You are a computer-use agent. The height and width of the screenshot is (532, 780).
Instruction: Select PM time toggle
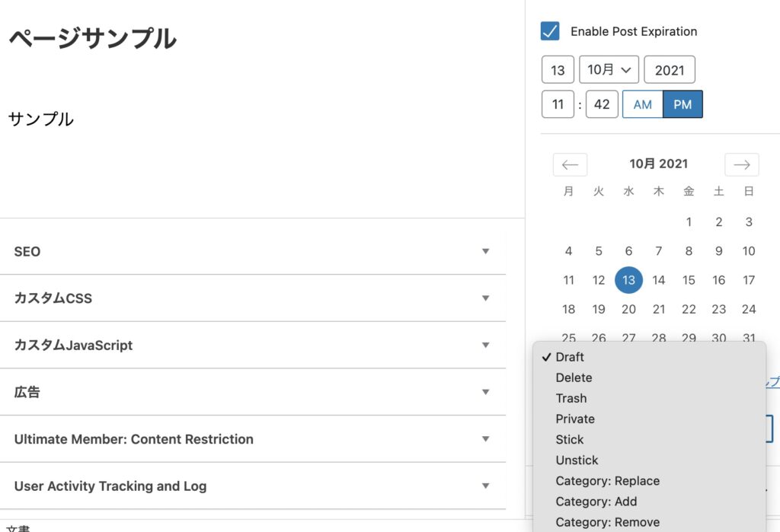tap(682, 104)
